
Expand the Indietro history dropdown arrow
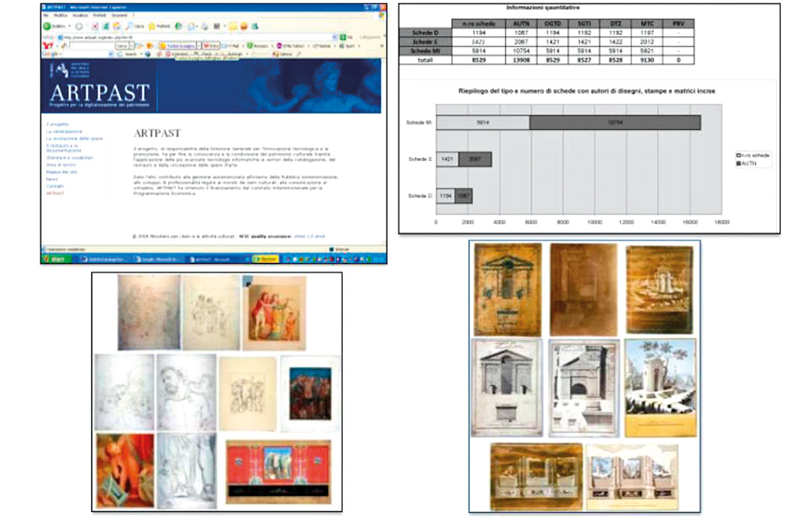point(70,26)
